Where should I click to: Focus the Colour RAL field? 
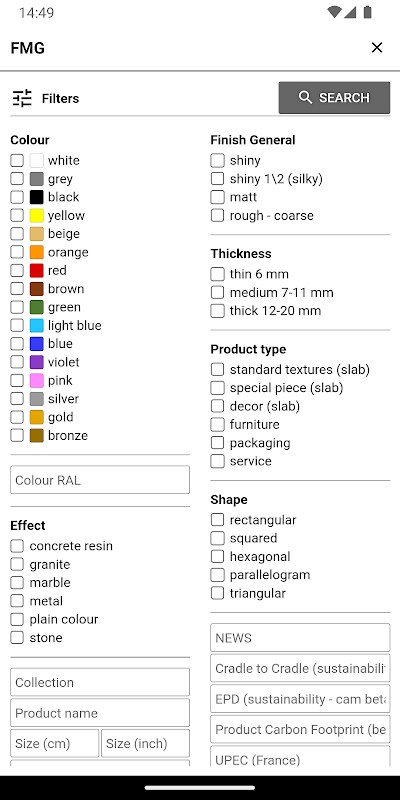point(100,480)
